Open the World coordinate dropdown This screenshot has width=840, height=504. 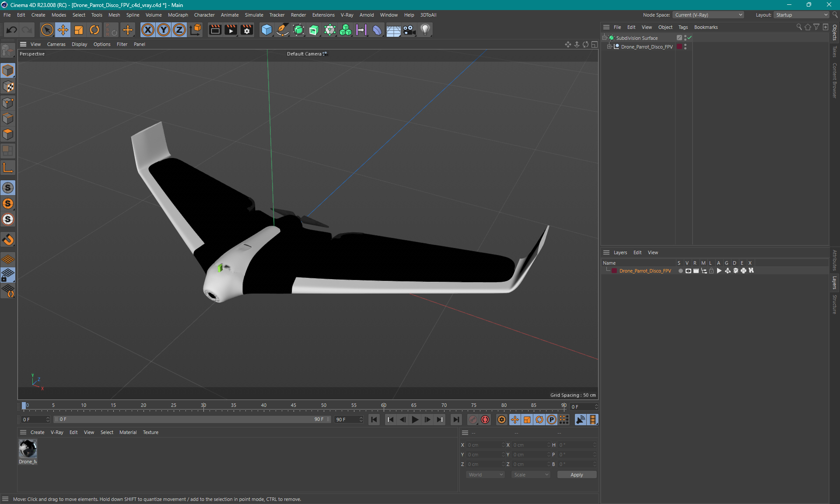(x=485, y=475)
